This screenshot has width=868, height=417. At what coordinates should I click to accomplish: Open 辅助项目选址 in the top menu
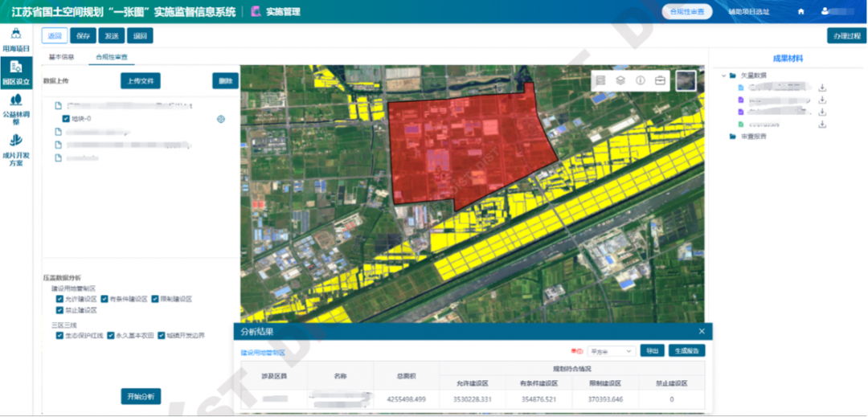(x=748, y=11)
